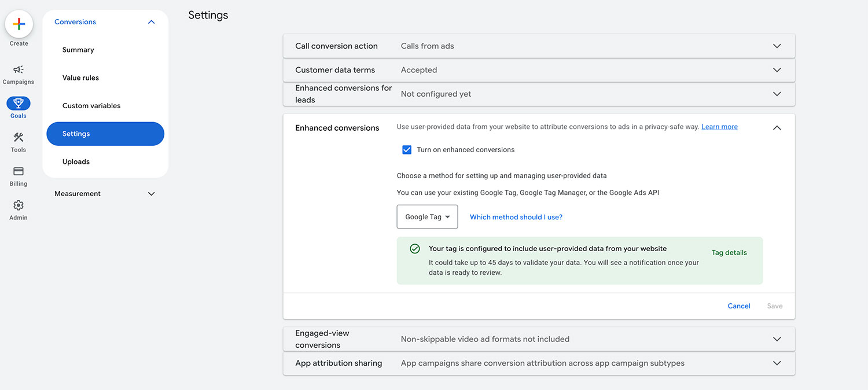The width and height of the screenshot is (868, 390).
Task: Switch to the Uploads page
Action: 76,161
